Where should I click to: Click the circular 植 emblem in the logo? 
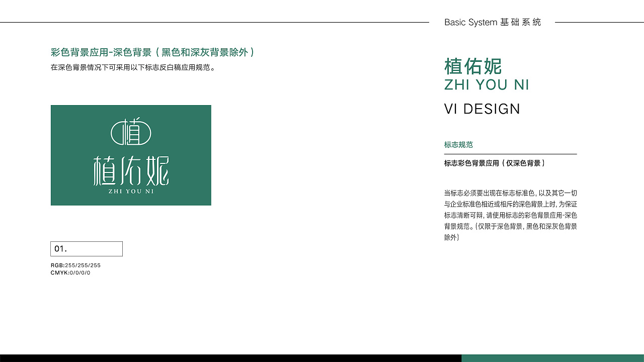pyautogui.click(x=131, y=131)
